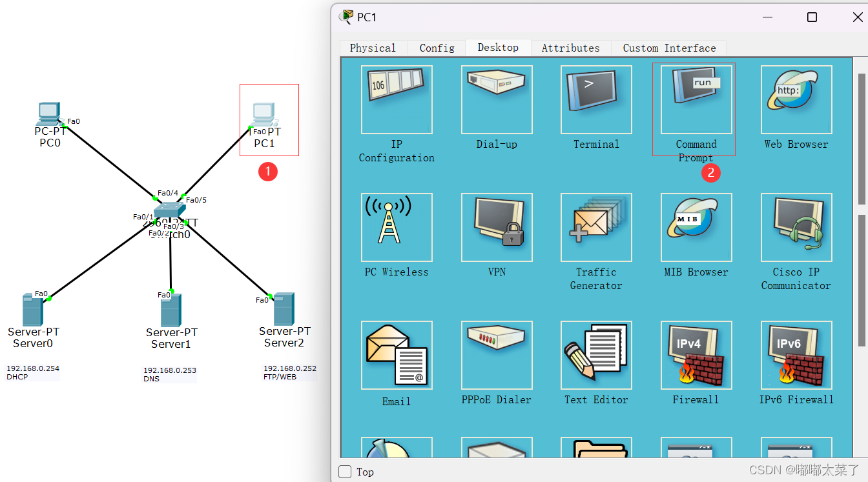Select PC0 in the topology

(x=49, y=113)
